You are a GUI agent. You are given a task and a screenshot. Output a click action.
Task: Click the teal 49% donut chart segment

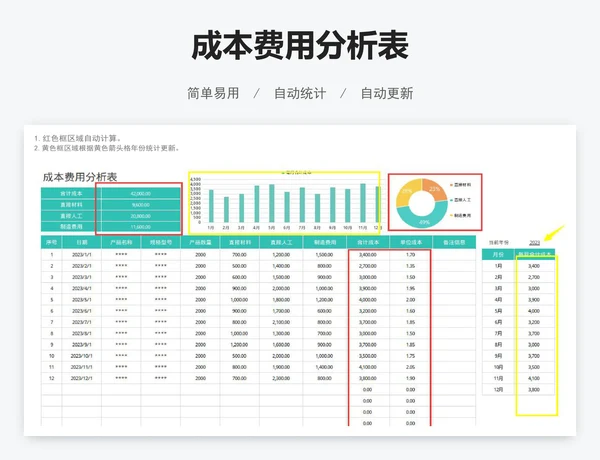point(424,222)
